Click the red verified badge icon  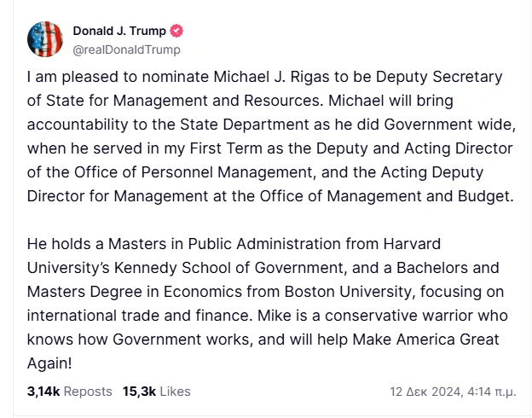coord(177,31)
